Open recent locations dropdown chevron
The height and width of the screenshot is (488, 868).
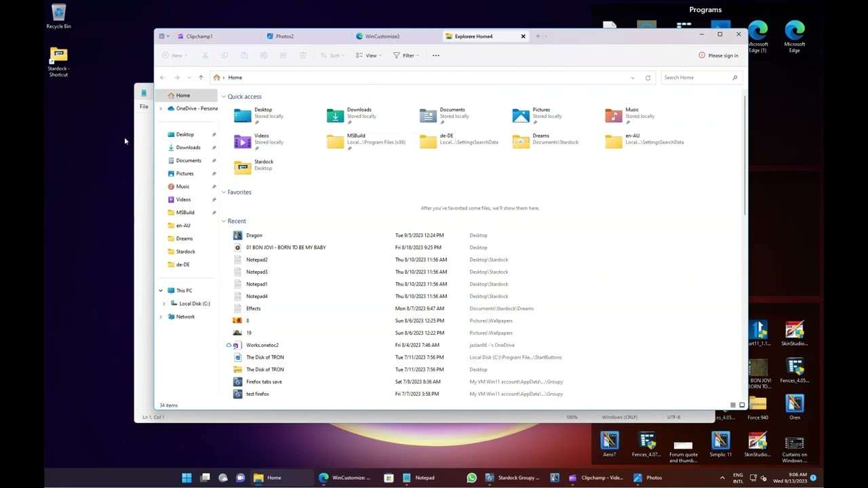click(189, 77)
